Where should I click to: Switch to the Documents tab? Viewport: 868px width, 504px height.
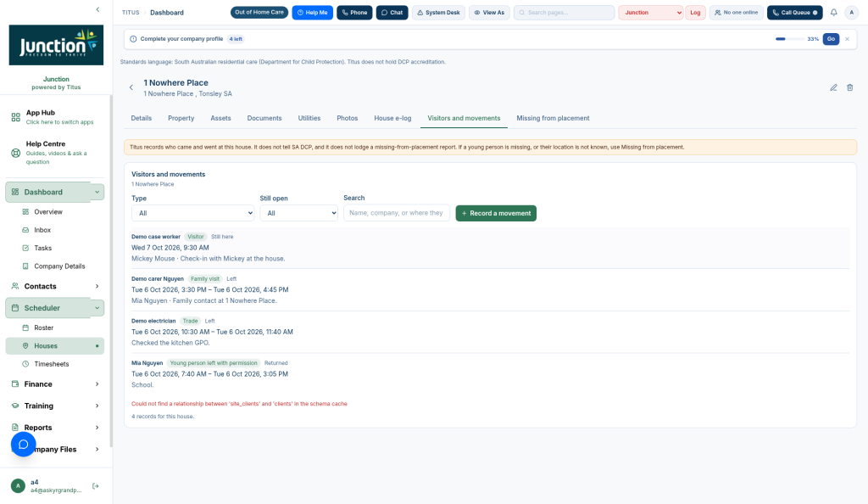264,118
